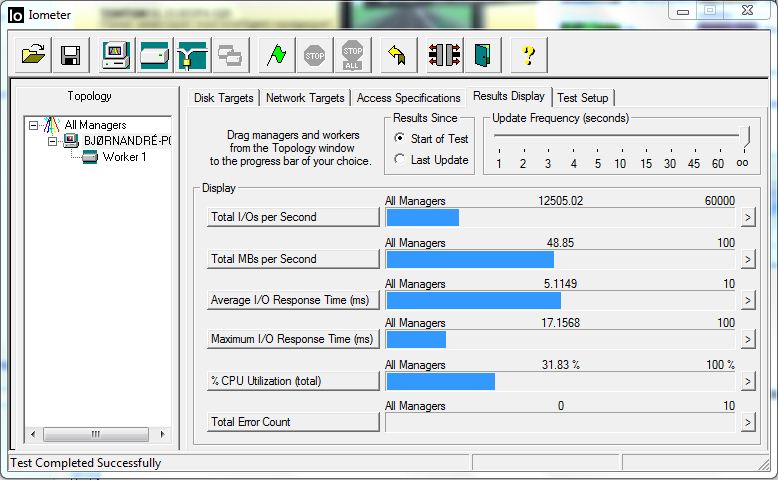This screenshot has height=480, width=778.
Task: Select the Results Display tab
Action: coord(509,96)
